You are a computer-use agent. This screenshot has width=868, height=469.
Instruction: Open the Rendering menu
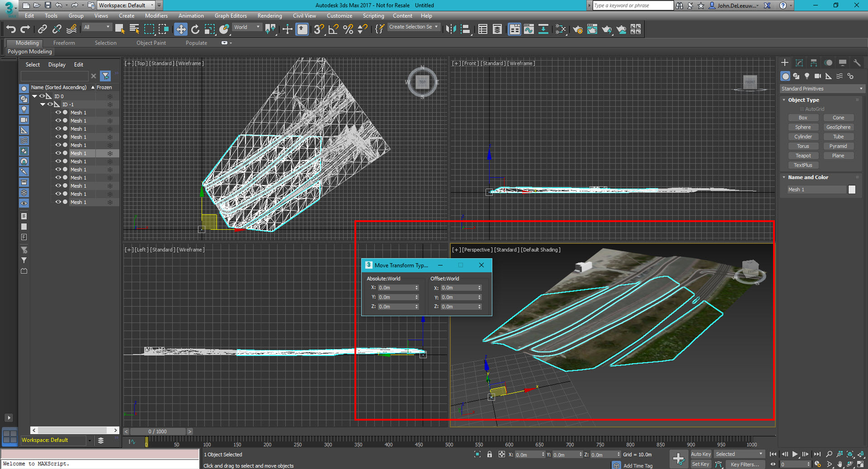[x=269, y=16]
